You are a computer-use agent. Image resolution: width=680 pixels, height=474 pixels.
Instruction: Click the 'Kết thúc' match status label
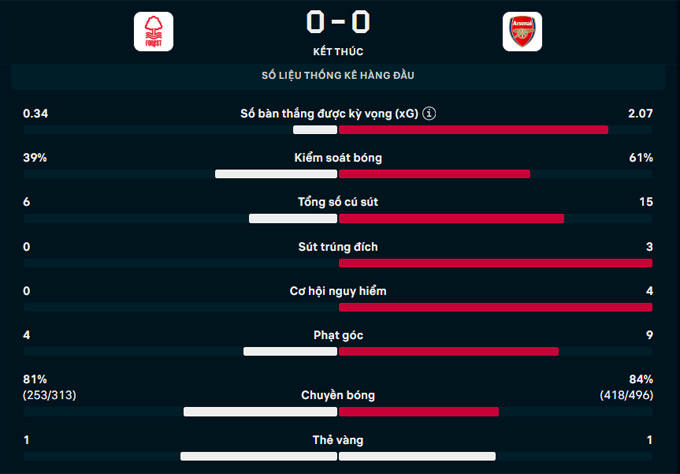coord(338,50)
